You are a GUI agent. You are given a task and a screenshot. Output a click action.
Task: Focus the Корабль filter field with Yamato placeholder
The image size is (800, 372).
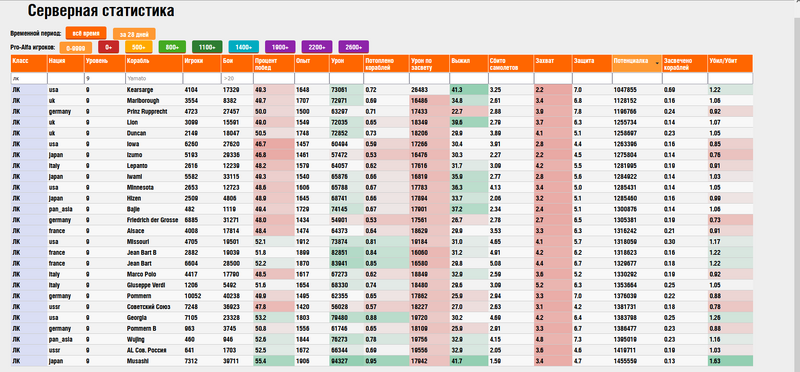pos(154,79)
